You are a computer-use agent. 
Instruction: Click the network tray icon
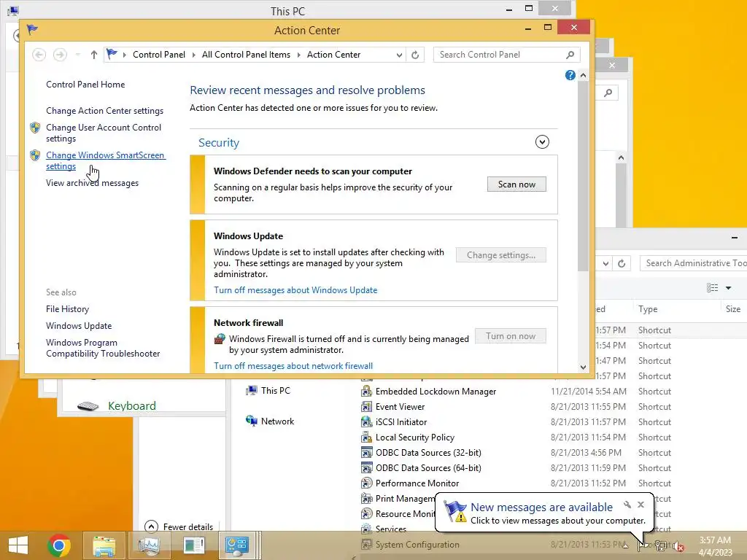click(660, 546)
